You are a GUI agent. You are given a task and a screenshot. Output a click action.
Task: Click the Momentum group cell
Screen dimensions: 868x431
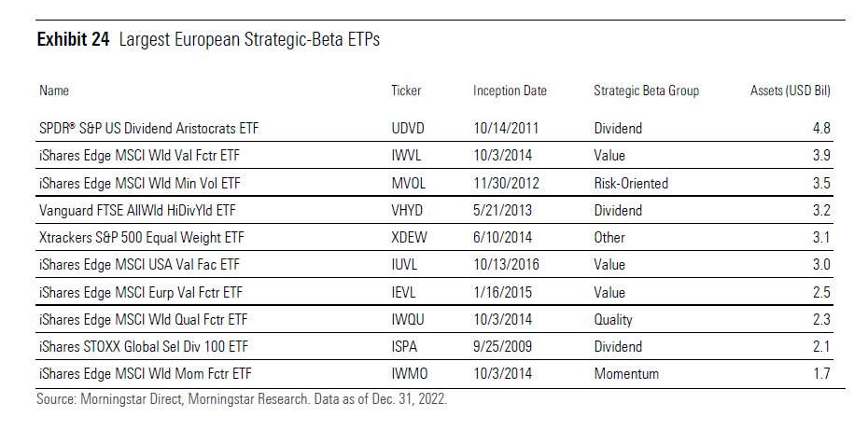click(x=626, y=374)
